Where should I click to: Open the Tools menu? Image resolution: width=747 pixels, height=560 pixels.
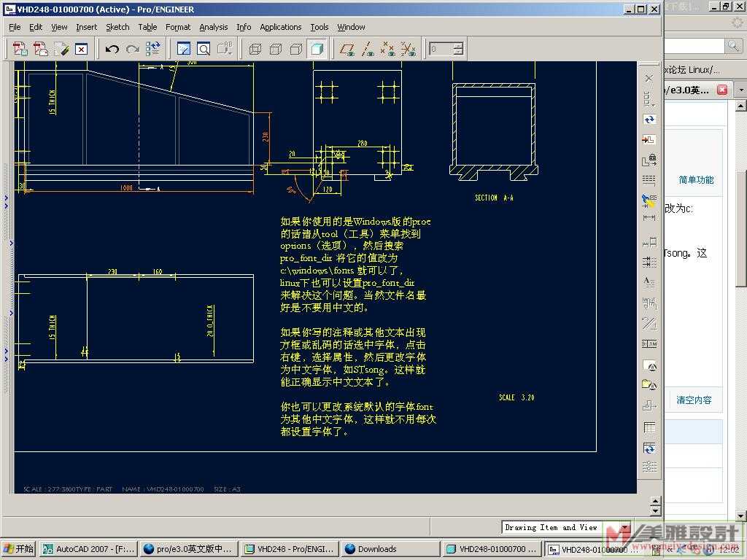pos(320,27)
